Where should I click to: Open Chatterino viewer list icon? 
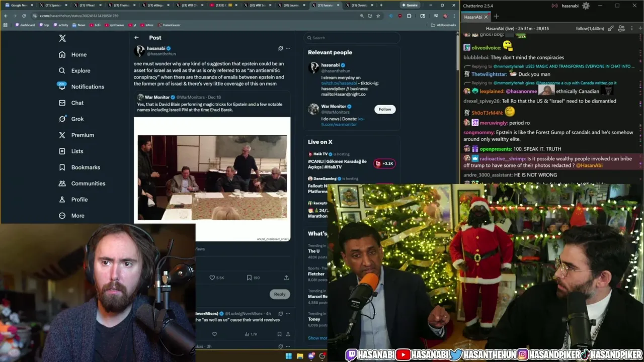(621, 29)
